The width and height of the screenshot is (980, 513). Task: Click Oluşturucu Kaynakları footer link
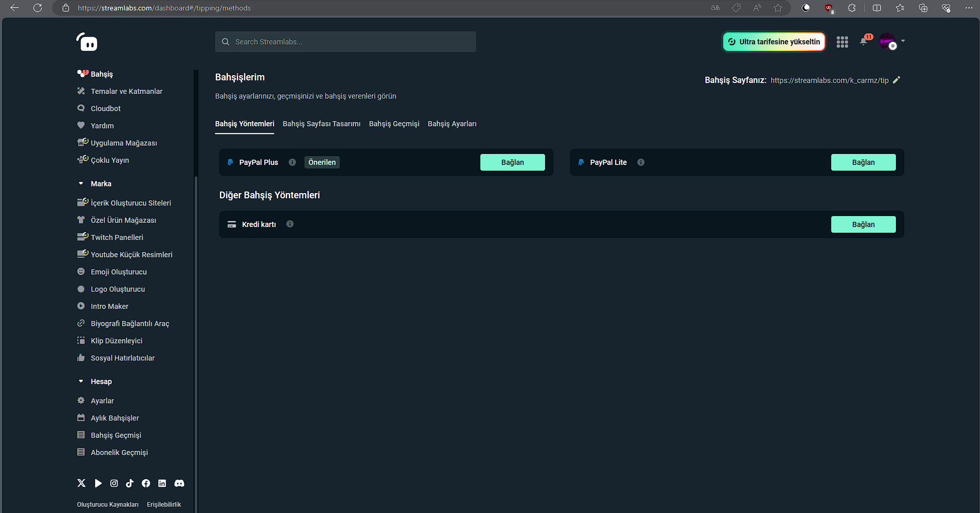tap(108, 505)
